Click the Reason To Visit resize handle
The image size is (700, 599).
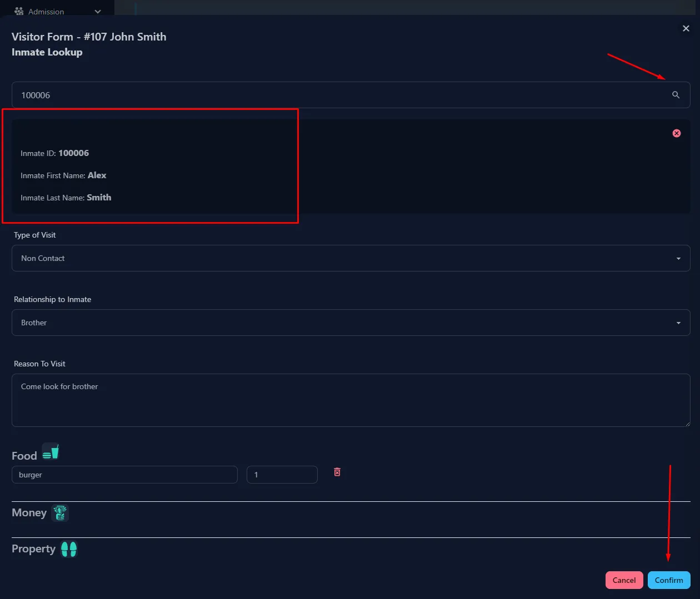(687, 424)
